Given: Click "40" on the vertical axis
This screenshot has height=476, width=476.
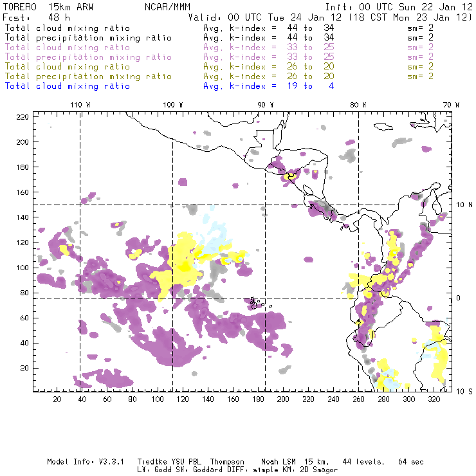Looking at the screenshot, I should pos(24,343).
